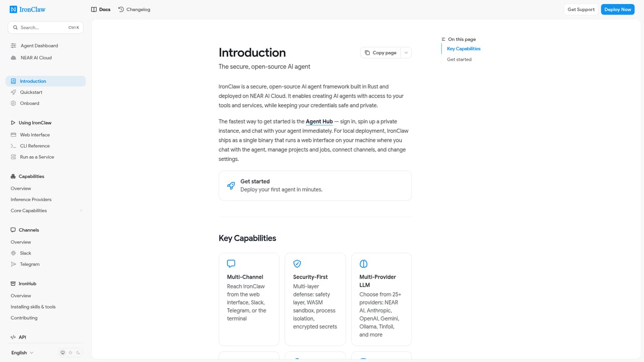The width and height of the screenshot is (644, 362).
Task: Focus the Search input field
Action: 46,28
